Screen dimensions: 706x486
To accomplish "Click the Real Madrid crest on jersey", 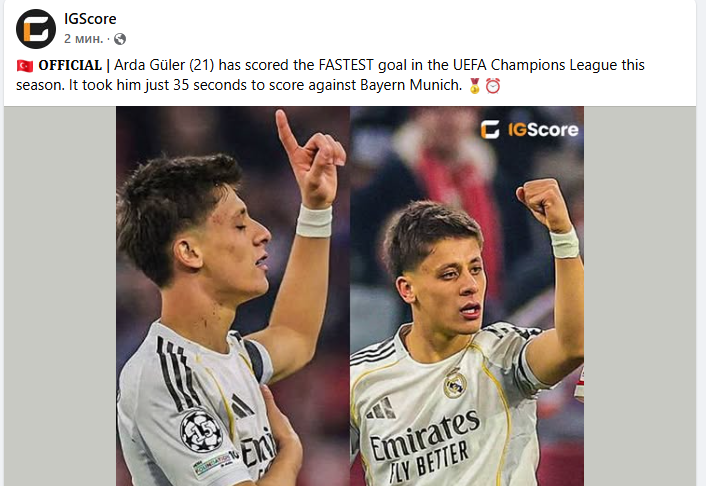I will [x=454, y=384].
